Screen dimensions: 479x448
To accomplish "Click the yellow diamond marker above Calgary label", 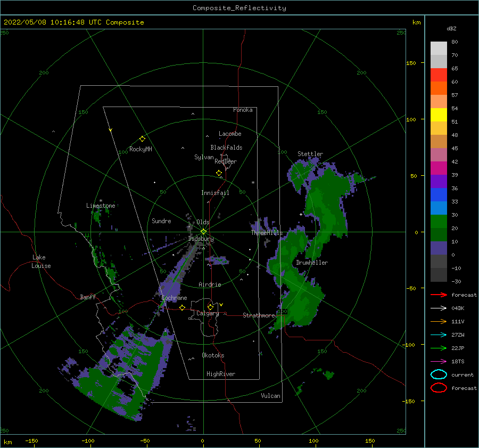I will (210, 307).
